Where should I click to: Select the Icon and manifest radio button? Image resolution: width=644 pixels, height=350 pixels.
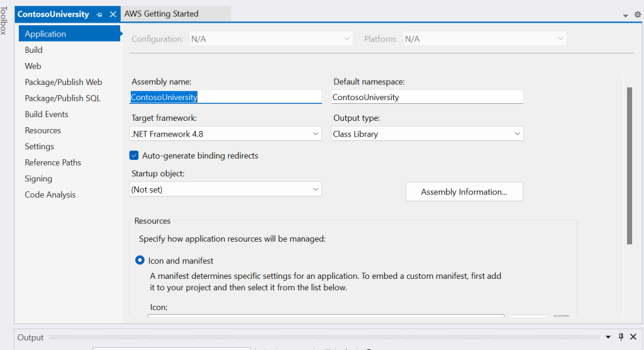click(140, 260)
